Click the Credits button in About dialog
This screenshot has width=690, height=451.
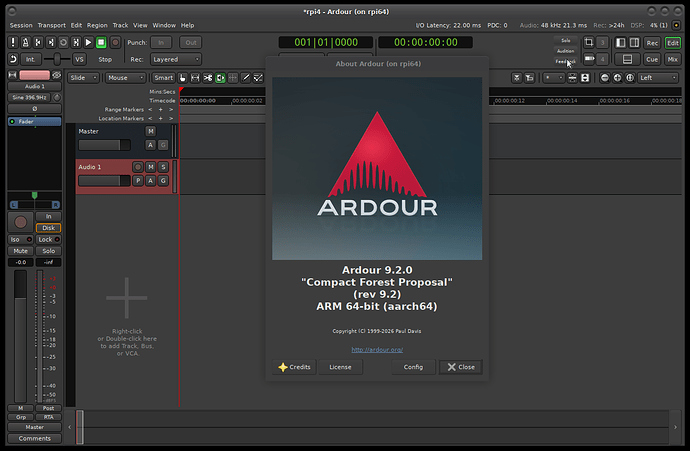pos(294,367)
